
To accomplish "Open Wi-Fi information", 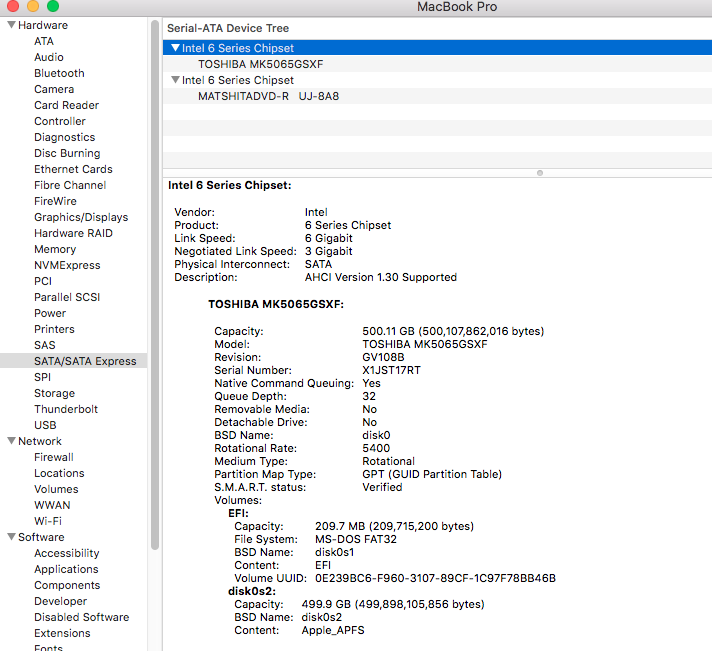I will pos(48,521).
